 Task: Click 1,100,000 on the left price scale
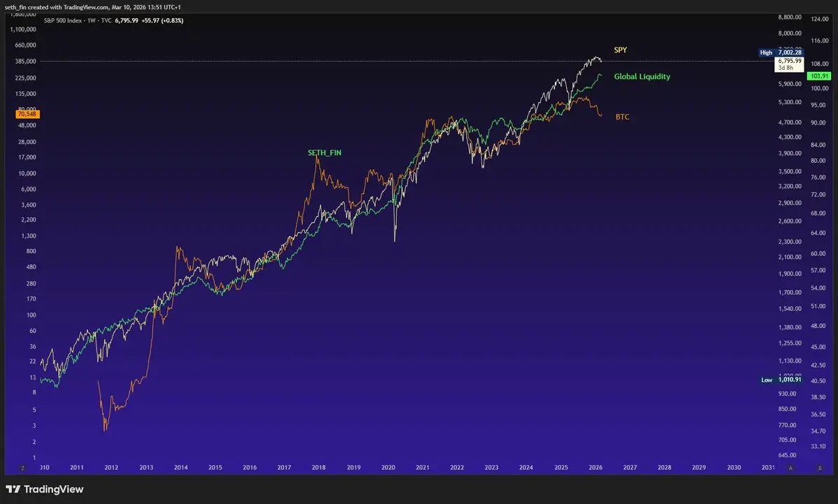tap(23, 29)
